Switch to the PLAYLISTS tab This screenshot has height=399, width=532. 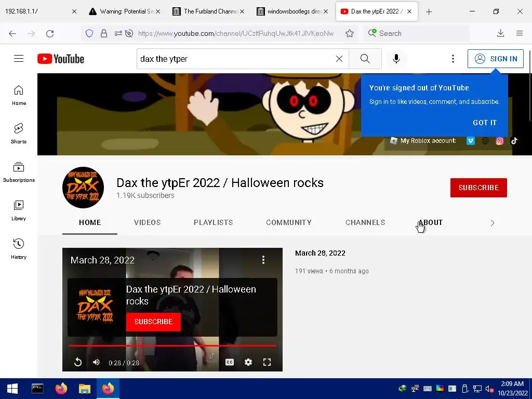coord(214,222)
